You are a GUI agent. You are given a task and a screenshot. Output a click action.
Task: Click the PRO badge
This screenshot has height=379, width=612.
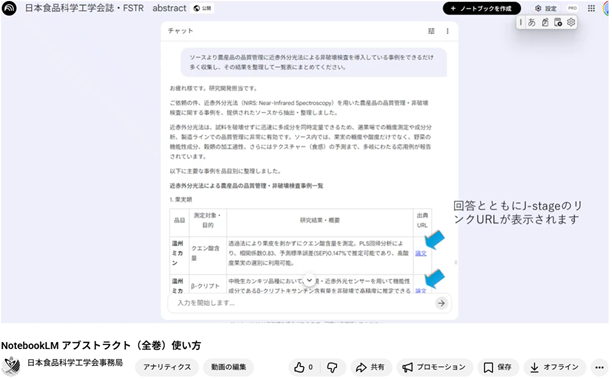572,8
